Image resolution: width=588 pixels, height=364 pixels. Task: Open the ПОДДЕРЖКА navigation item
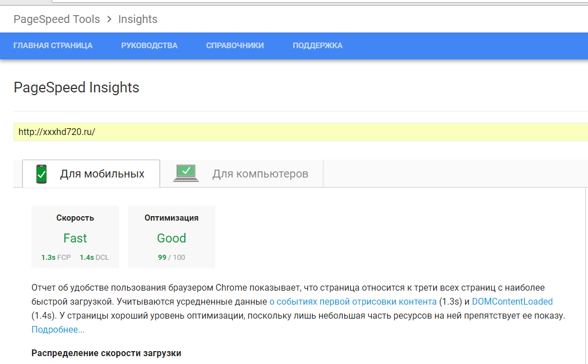[x=317, y=45]
